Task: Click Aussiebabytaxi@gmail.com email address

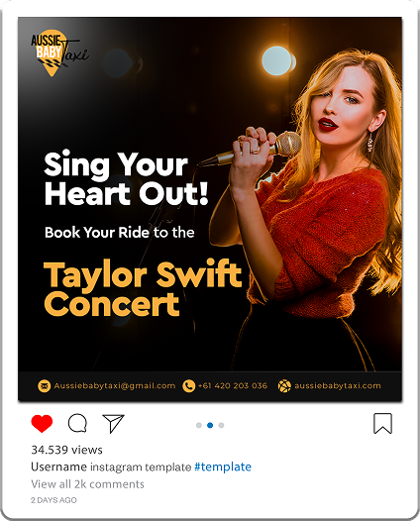Action: coord(115,385)
